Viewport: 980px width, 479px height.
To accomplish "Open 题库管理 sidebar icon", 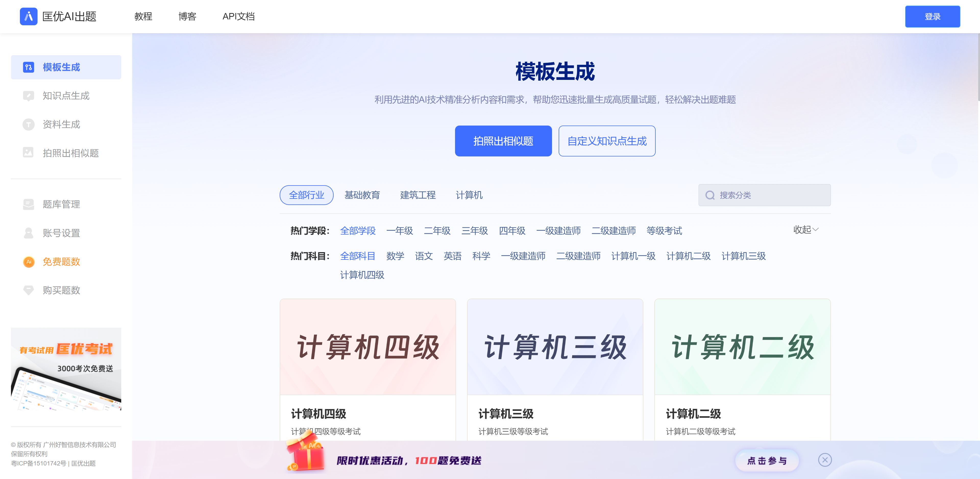I will pyautogui.click(x=29, y=204).
